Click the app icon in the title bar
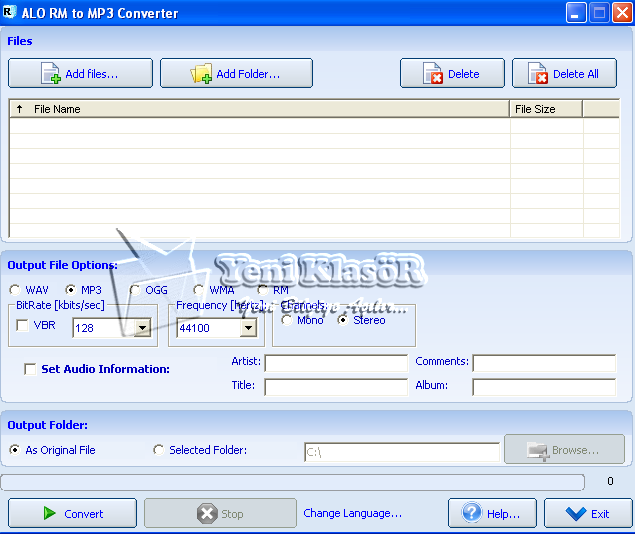Screen dimensions: 635x534 [11, 13]
